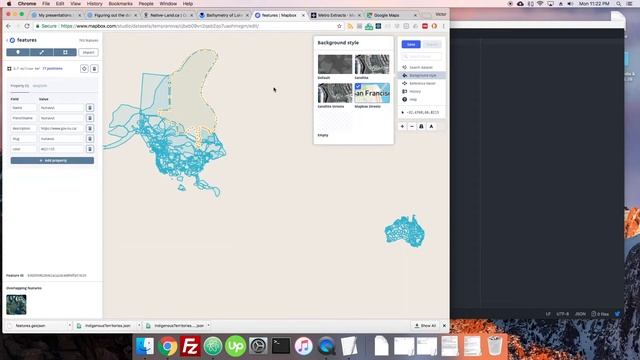This screenshot has height=360, width=640.
Task: Toggle the Mapbox Streets background checkbox
Action: (358, 87)
